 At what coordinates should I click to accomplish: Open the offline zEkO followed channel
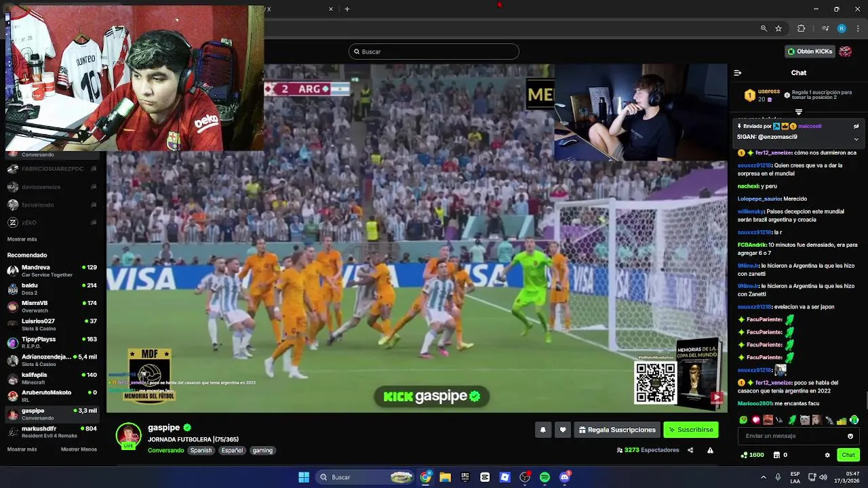52,222
